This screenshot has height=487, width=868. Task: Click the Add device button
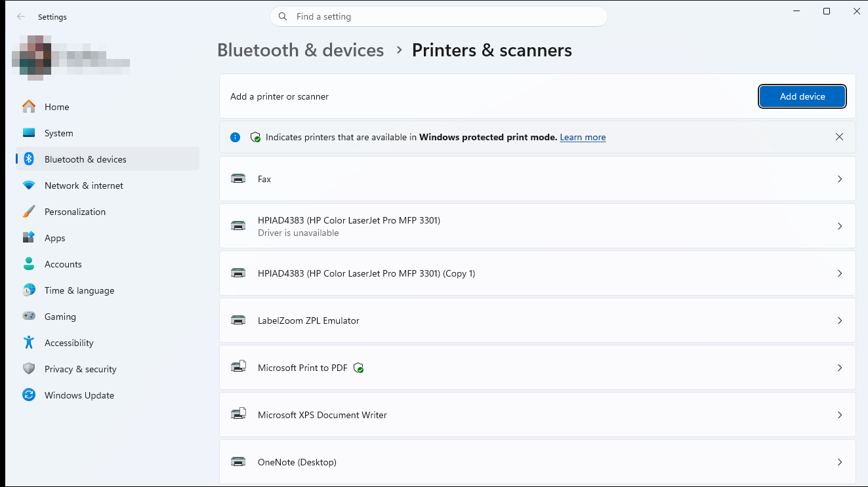(x=802, y=96)
